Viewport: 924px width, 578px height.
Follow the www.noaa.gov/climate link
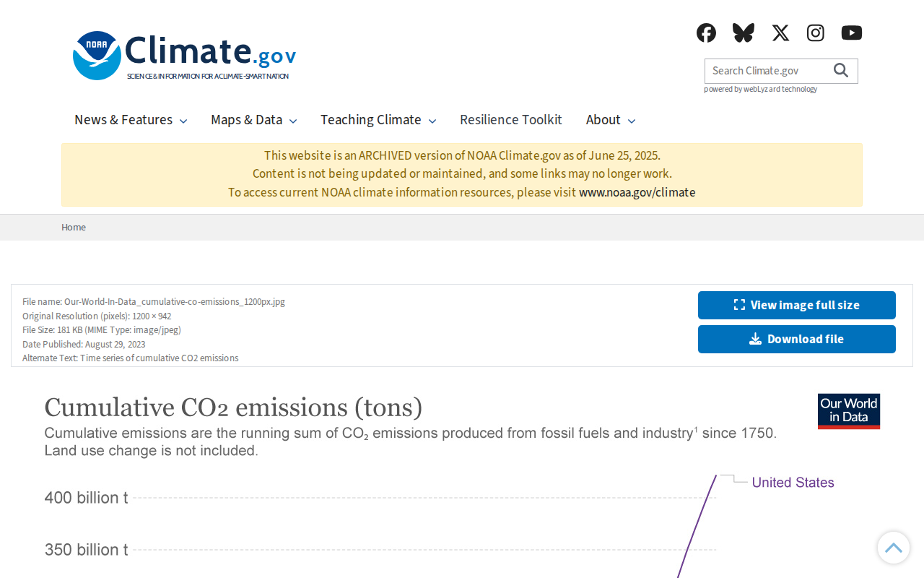pos(637,192)
